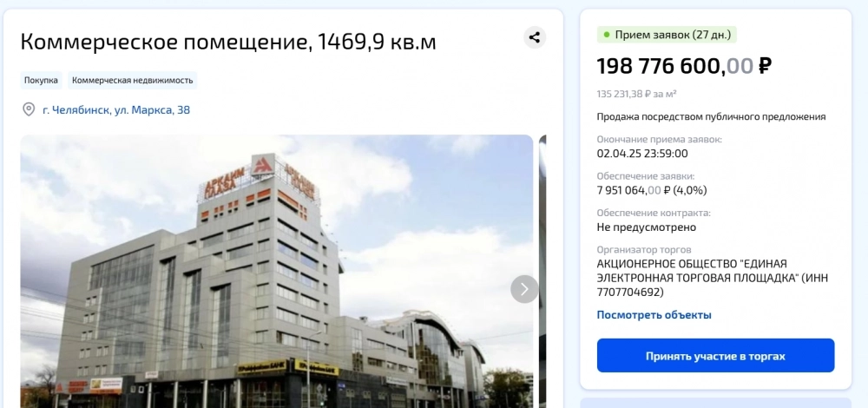Click the price per square meter text
The height and width of the screenshot is (408, 868).
coord(636,94)
